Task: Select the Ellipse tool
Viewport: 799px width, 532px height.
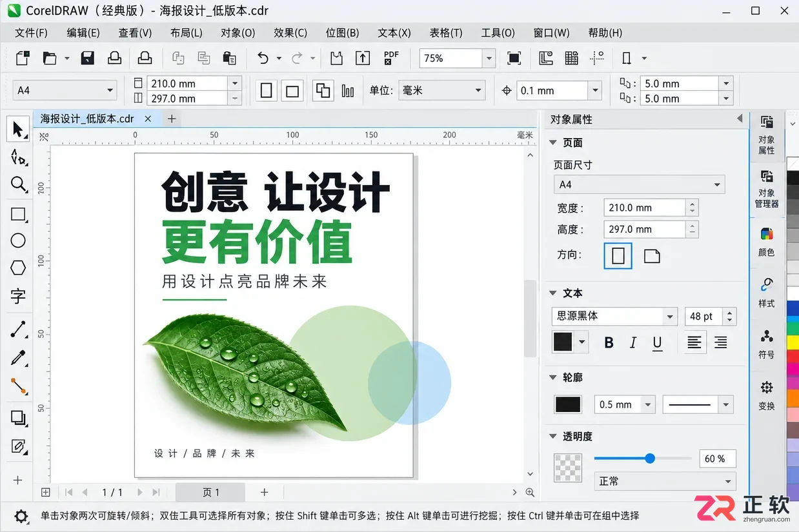Action: tap(18, 241)
